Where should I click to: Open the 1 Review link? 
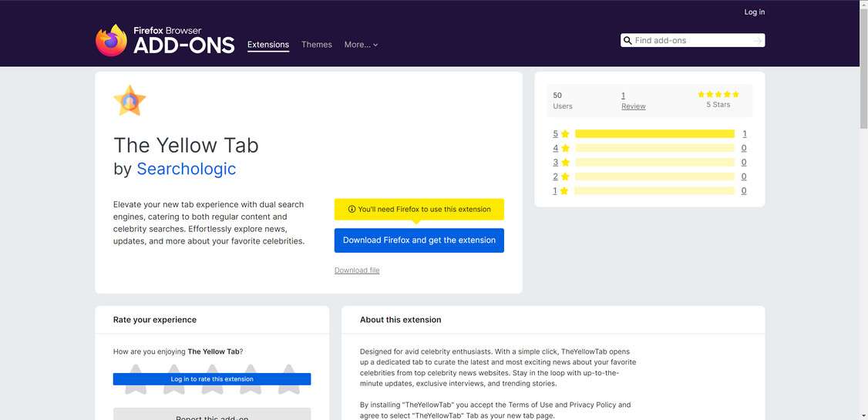(x=634, y=101)
